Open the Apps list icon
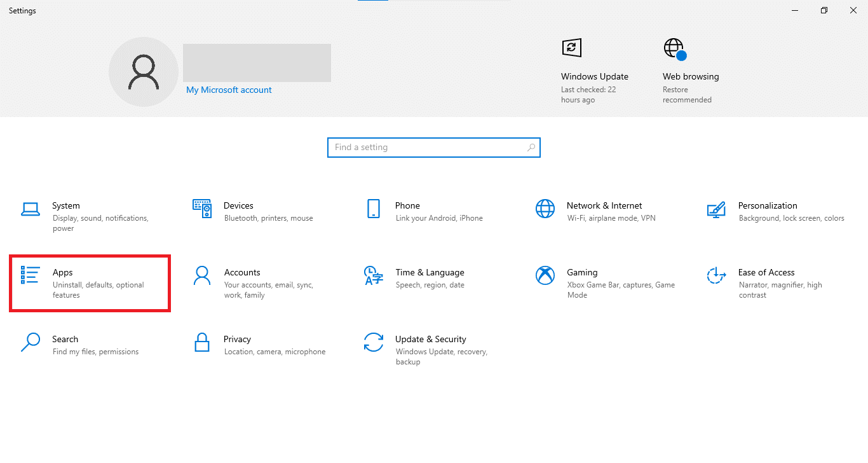This screenshot has height=463, width=868. click(30, 275)
